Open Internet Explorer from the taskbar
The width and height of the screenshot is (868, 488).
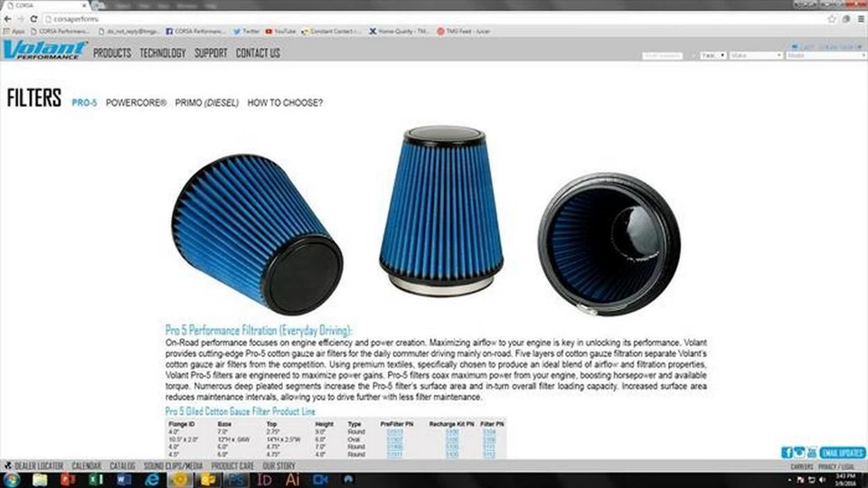(x=152, y=480)
